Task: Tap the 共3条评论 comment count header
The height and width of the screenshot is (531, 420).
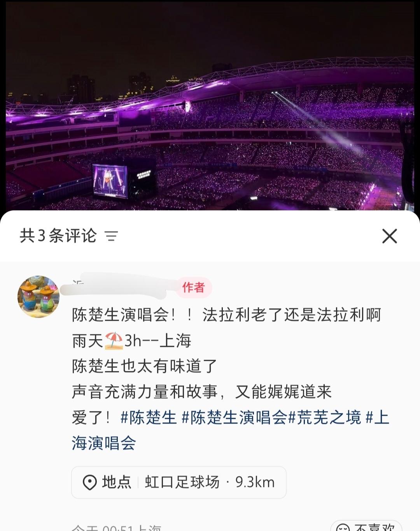Action: point(58,236)
